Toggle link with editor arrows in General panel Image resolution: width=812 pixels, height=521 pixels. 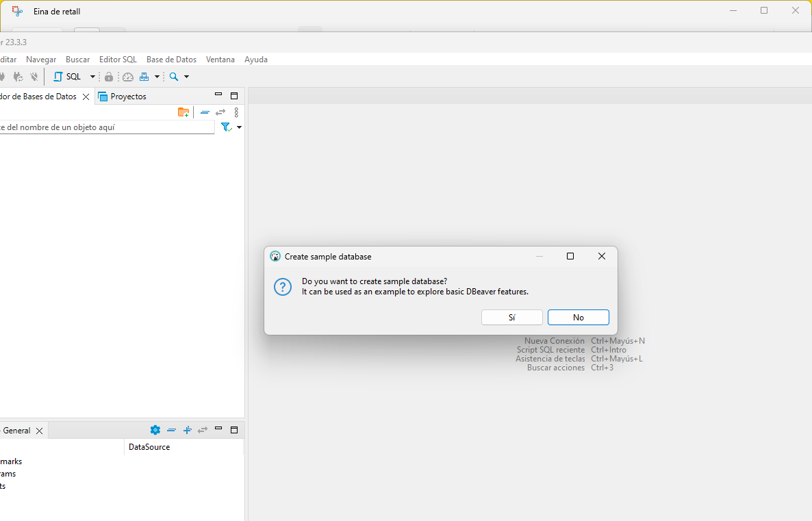click(203, 430)
